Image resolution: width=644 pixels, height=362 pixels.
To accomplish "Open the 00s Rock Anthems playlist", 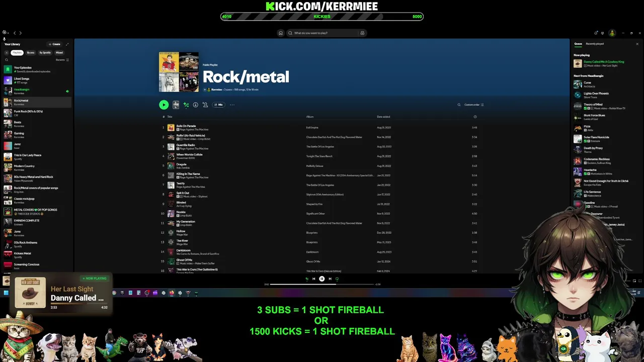I will pos(36,244).
